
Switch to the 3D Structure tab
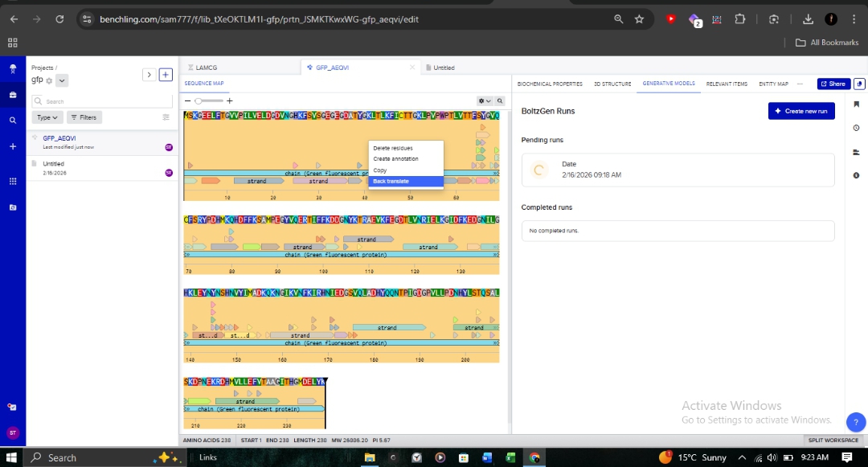click(x=612, y=84)
